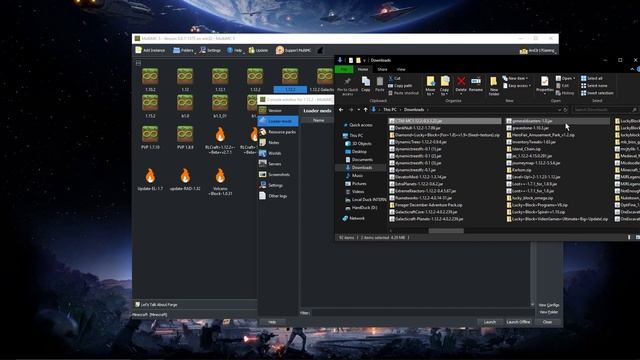Focus the mods Filter input field

coord(422,313)
